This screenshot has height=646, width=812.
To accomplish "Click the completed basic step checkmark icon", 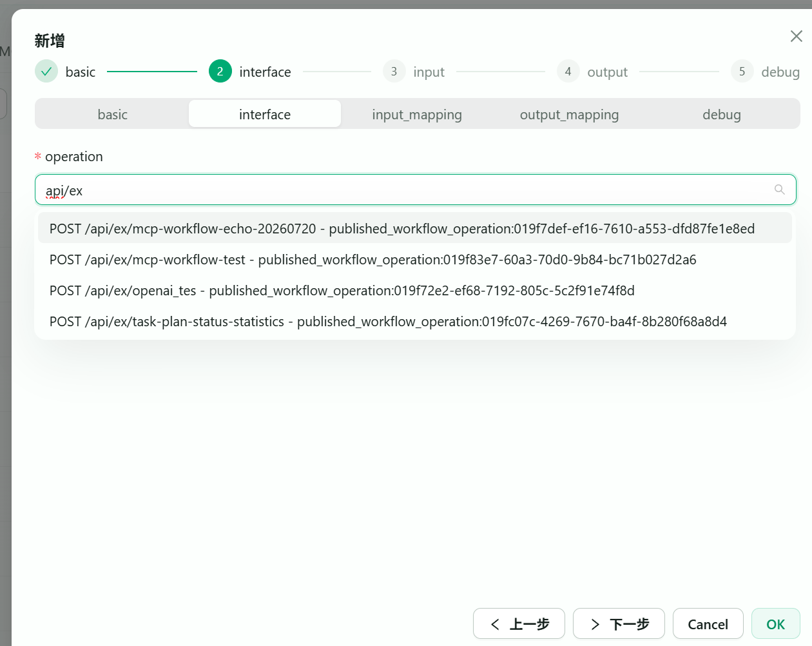I will [46, 72].
